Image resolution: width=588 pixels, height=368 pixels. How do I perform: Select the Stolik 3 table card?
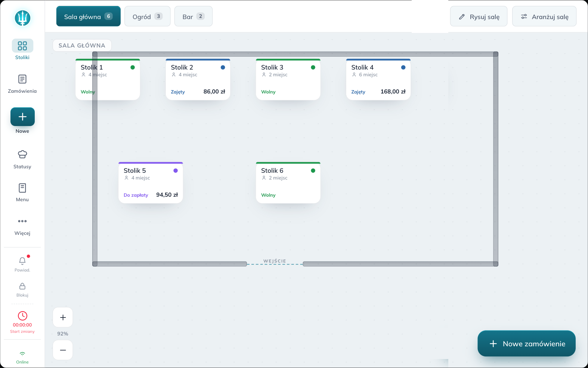(x=288, y=79)
